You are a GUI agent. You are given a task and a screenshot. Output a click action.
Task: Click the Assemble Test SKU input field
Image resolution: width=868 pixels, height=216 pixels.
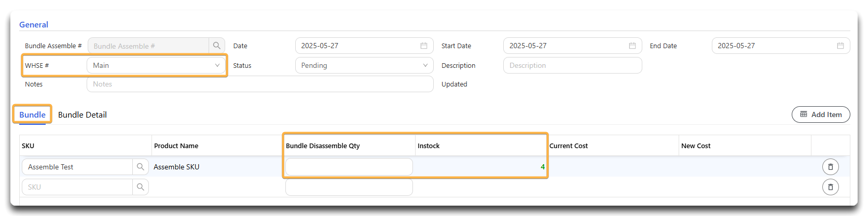(77, 167)
